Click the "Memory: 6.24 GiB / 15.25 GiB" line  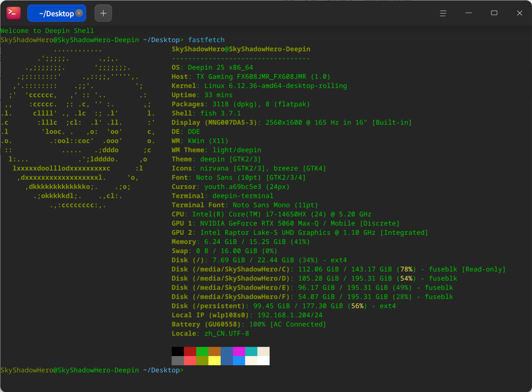pos(241,242)
